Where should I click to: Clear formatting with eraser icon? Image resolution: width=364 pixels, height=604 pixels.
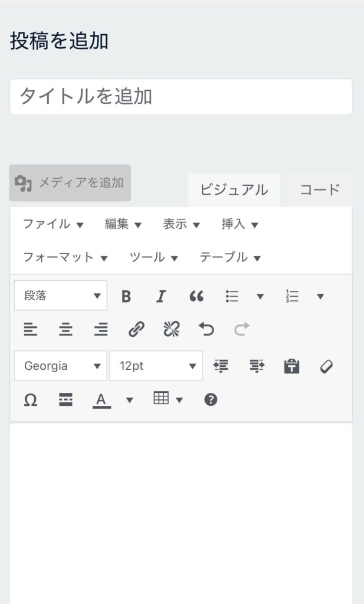point(326,366)
